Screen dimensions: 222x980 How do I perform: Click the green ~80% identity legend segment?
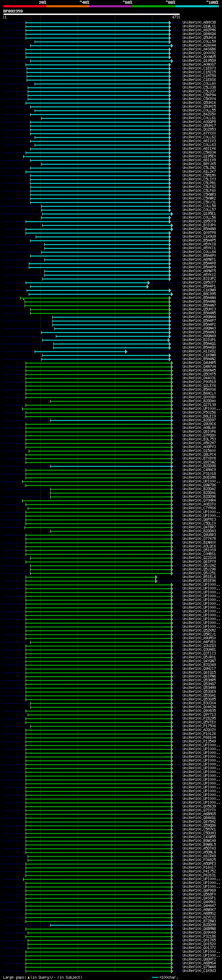154,6
